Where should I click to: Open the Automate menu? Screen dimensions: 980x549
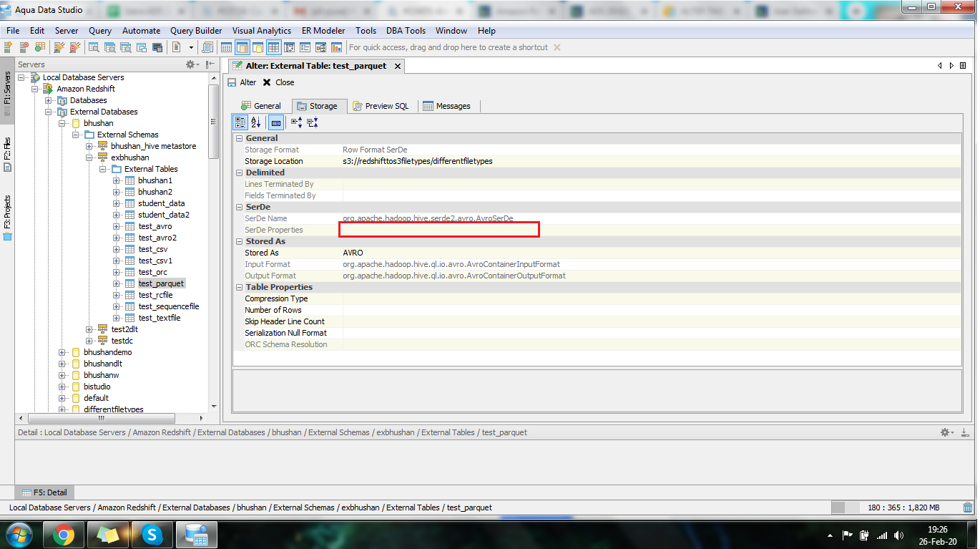[x=141, y=31]
